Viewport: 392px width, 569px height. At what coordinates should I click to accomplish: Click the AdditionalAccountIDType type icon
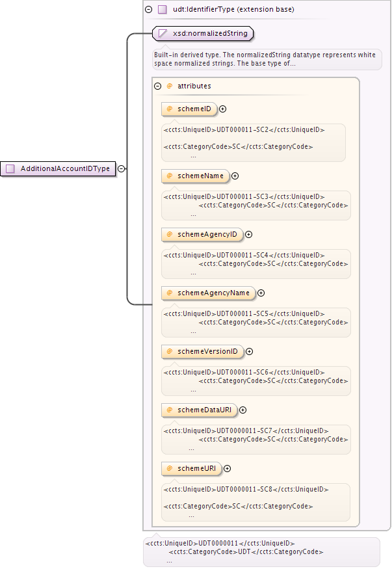click(10, 168)
